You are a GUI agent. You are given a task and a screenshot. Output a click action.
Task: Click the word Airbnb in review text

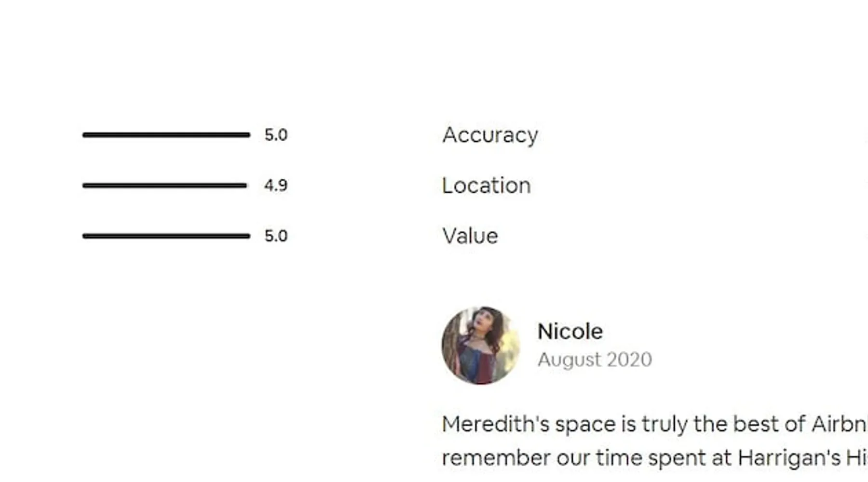tap(839, 424)
